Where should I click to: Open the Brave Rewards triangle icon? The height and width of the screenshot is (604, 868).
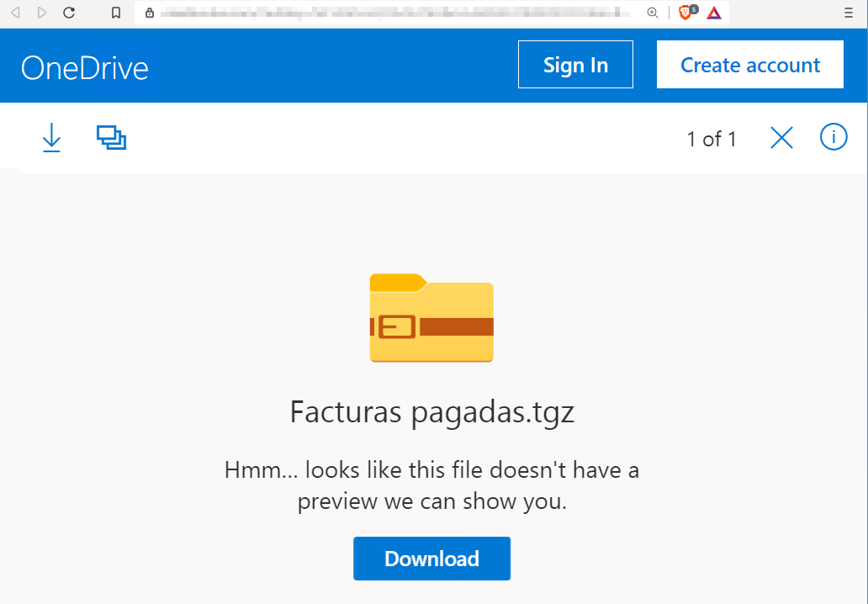pyautogui.click(x=714, y=13)
